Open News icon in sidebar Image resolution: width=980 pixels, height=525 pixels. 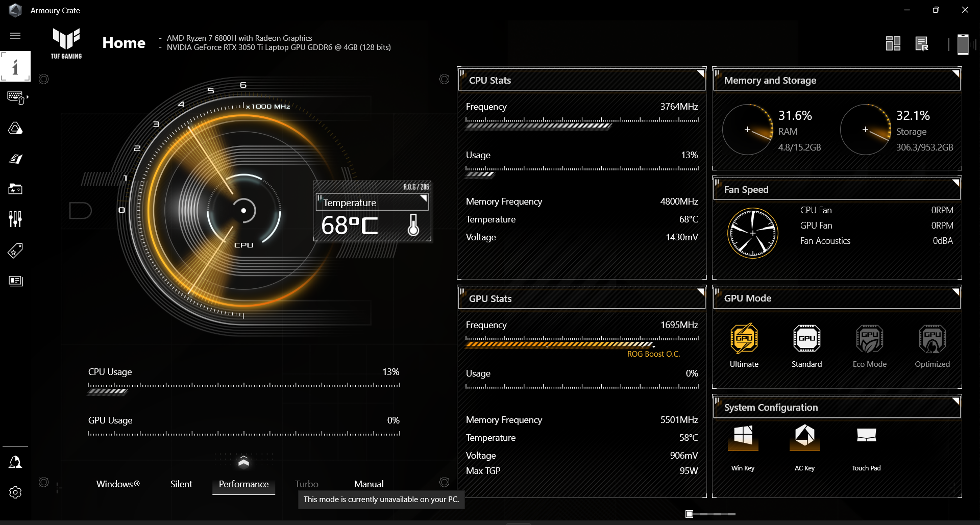tap(16, 281)
